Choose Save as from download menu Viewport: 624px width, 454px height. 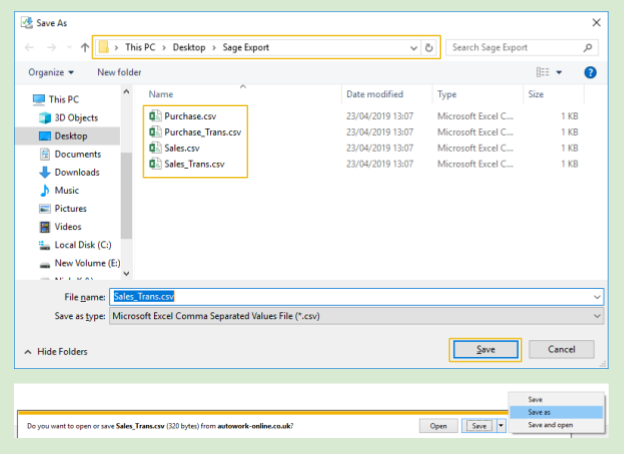click(539, 412)
